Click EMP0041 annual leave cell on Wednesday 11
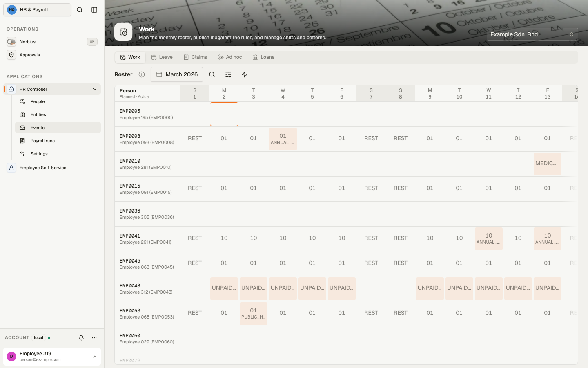Image resolution: width=588 pixels, height=368 pixels. (489, 239)
